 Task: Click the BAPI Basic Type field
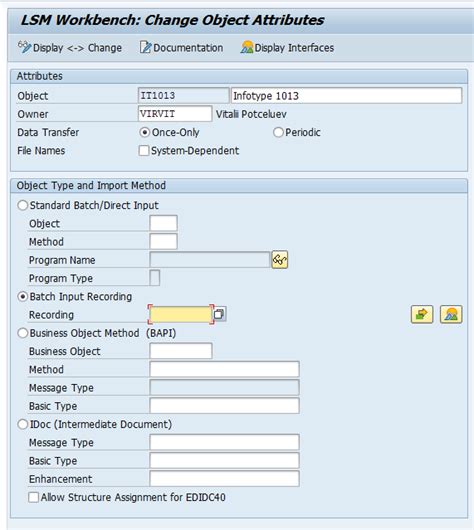click(x=224, y=406)
